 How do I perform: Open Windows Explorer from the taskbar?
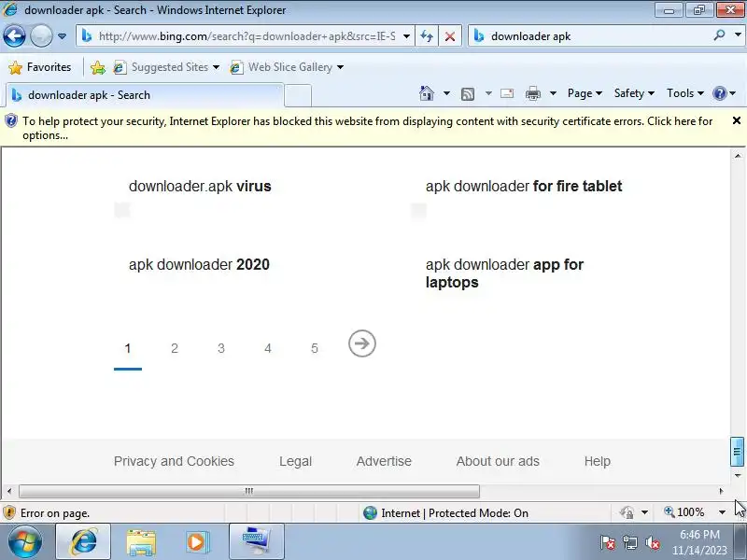click(141, 542)
